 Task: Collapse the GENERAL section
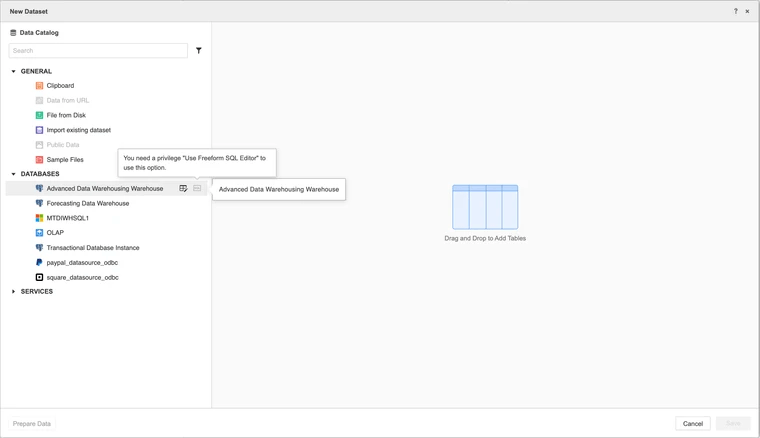click(14, 72)
